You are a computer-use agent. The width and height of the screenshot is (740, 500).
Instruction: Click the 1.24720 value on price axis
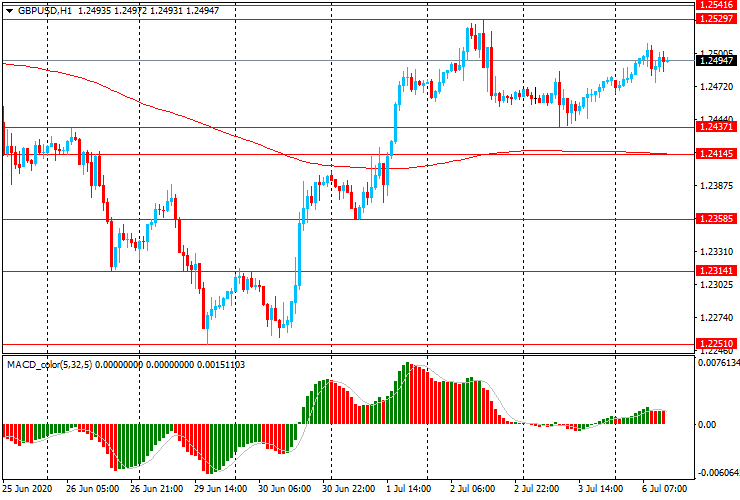coord(717,87)
